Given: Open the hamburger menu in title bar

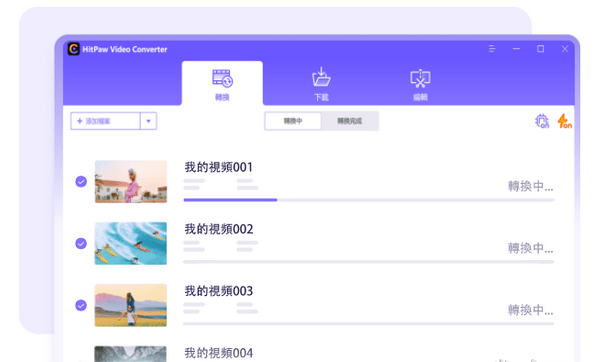Looking at the screenshot, I should pyautogui.click(x=492, y=49).
